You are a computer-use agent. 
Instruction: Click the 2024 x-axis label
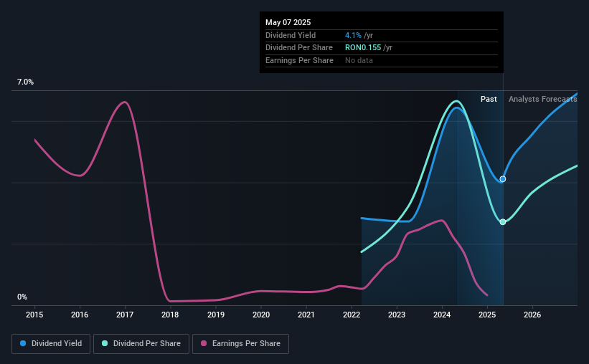point(442,315)
